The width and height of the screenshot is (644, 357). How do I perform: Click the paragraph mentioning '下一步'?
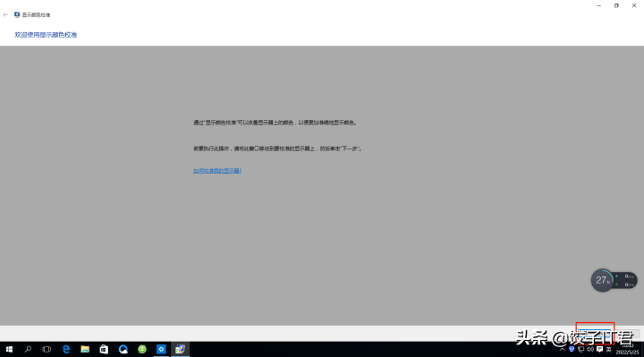click(277, 149)
